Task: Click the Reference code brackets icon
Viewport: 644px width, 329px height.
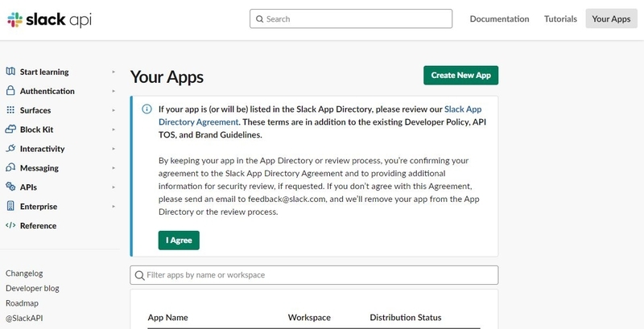Action: point(10,225)
